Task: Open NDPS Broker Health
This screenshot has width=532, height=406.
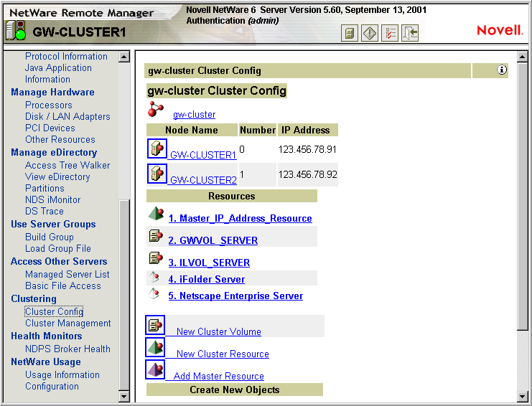Action: [x=67, y=349]
